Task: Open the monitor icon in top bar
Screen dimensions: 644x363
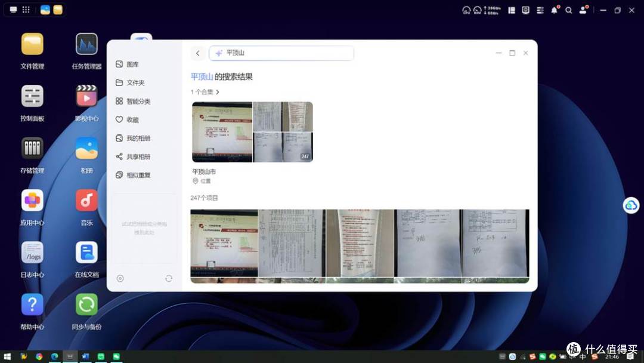Action: pos(525,10)
